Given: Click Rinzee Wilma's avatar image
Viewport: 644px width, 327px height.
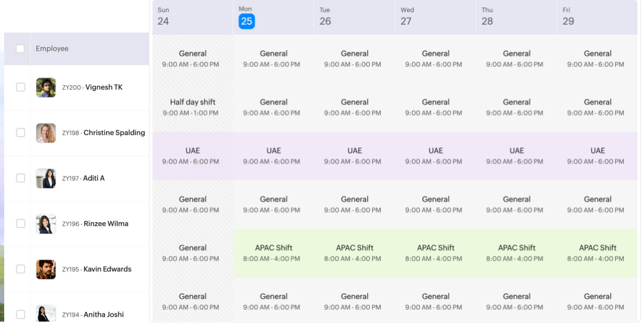Looking at the screenshot, I should click(x=46, y=224).
